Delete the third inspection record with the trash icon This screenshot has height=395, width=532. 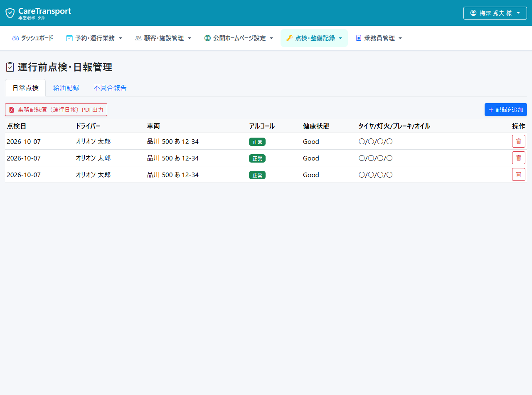(519, 175)
